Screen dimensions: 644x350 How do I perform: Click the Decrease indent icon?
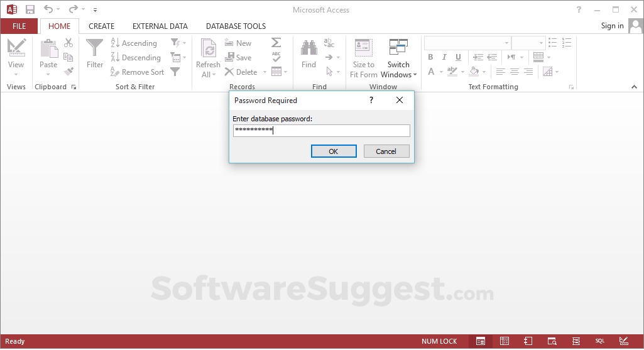(492, 57)
